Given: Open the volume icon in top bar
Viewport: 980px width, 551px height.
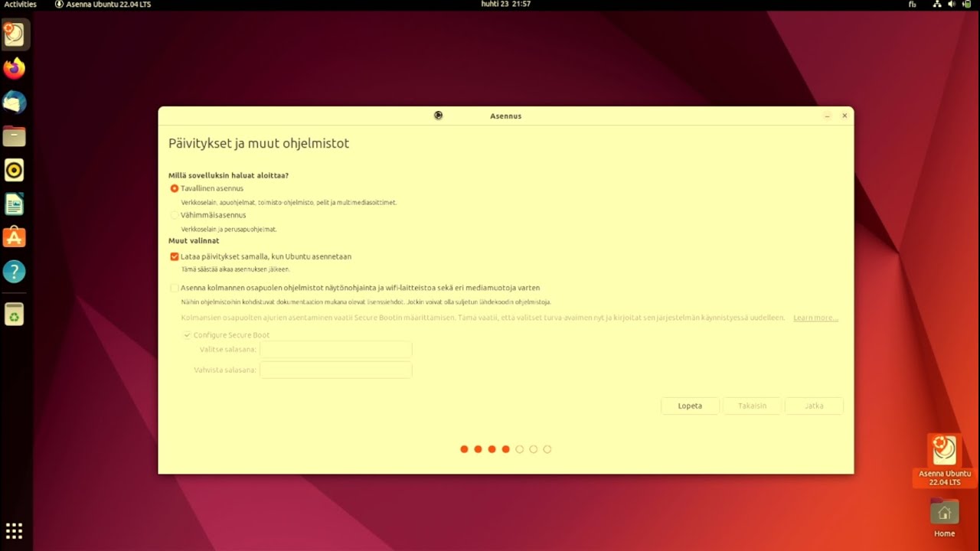Looking at the screenshot, I should tap(952, 5).
